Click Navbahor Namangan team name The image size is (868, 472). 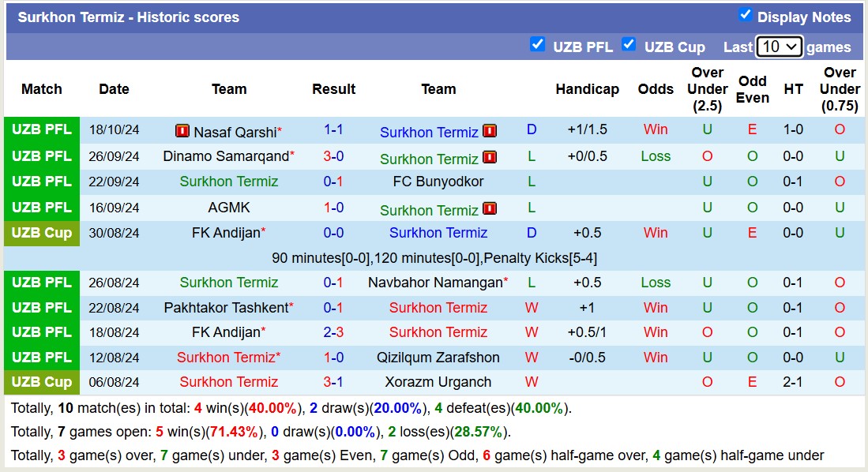pyautogui.click(x=435, y=283)
